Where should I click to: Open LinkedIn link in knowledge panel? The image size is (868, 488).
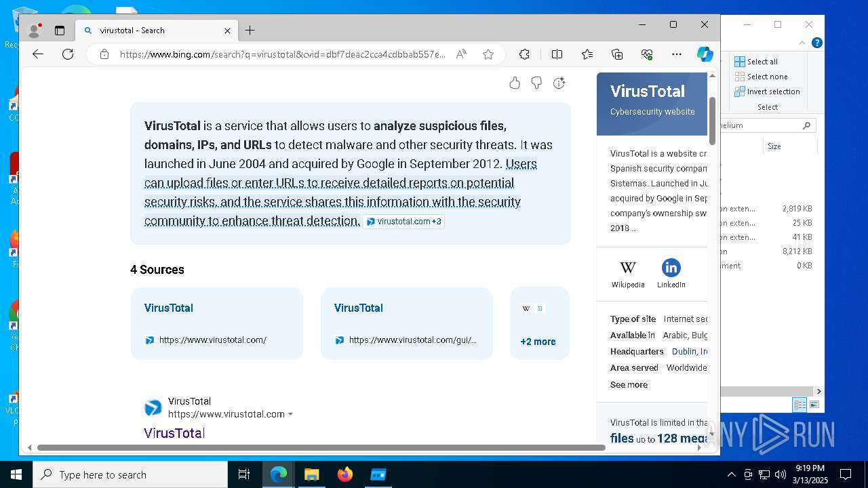(671, 273)
